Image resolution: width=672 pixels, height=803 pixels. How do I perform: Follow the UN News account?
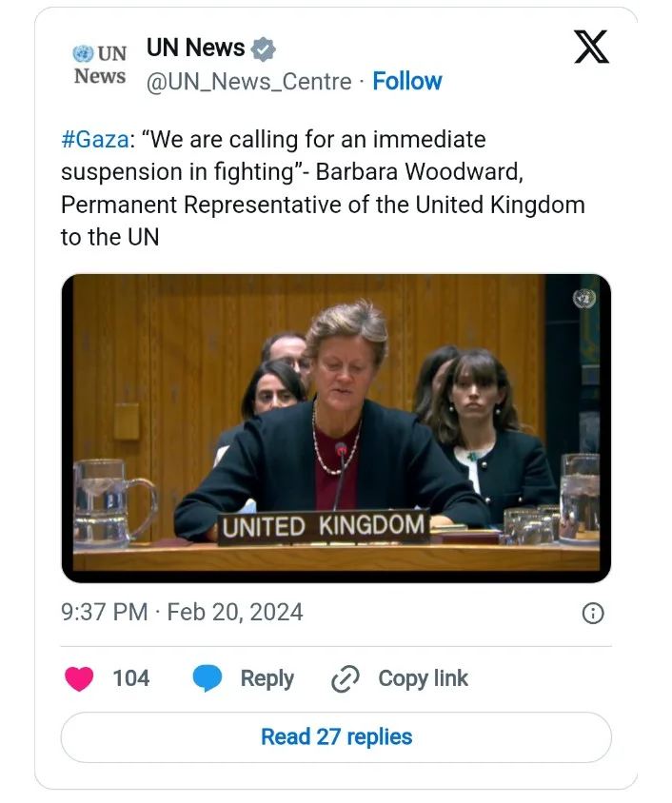pos(407,82)
